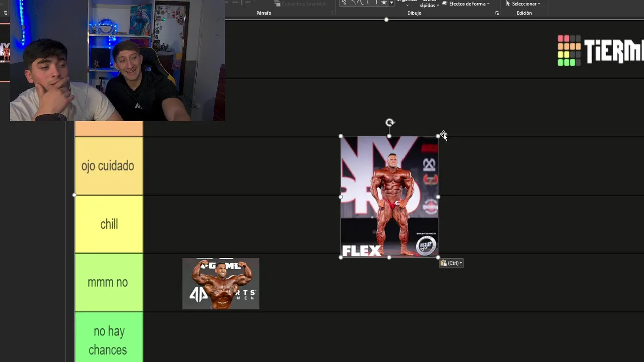
Task: Select the slide thumbnail in the left panel
Action: [x=5, y=52]
